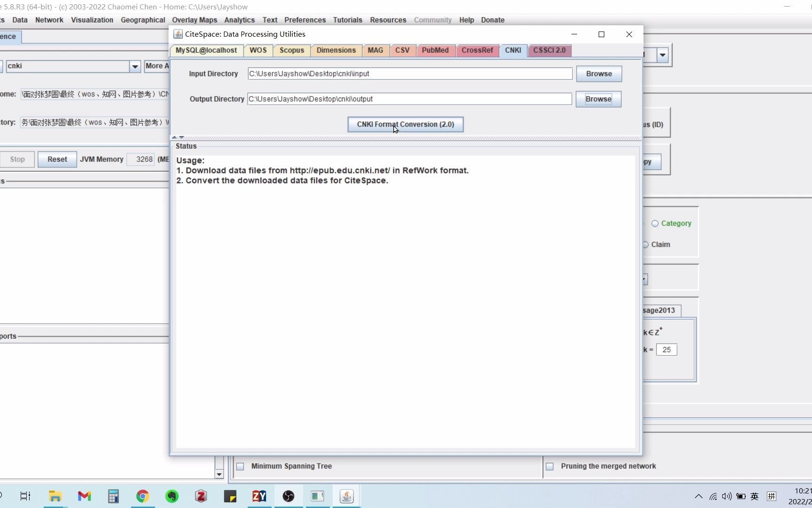812x508 pixels.
Task: Switch to the WOS tab
Action: [x=258, y=50]
